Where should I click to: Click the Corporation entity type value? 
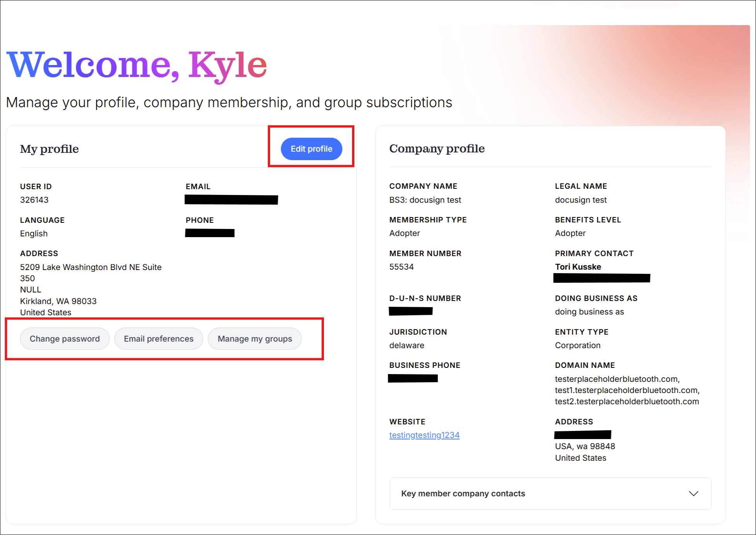coord(577,345)
